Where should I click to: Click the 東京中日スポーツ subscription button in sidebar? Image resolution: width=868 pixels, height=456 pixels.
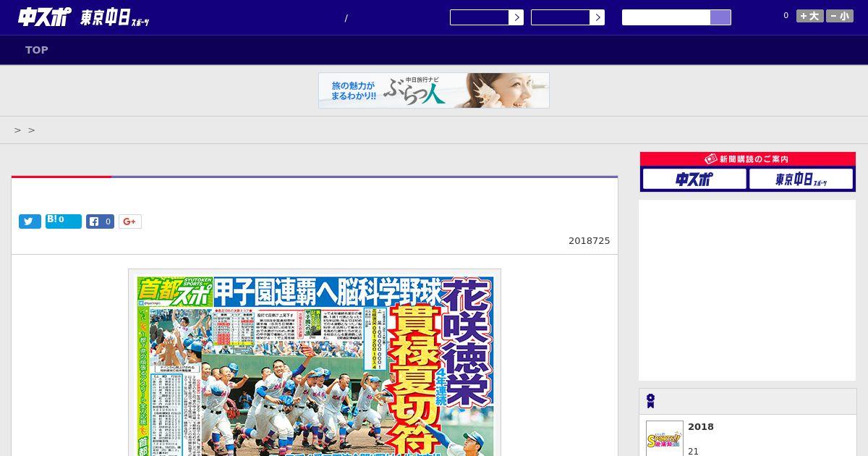pos(801,179)
